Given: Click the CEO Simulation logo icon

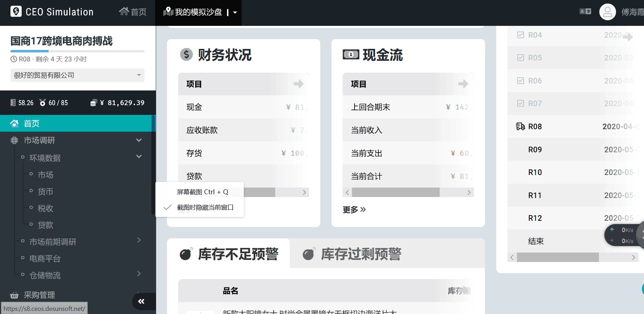Looking at the screenshot, I should click(x=16, y=12).
